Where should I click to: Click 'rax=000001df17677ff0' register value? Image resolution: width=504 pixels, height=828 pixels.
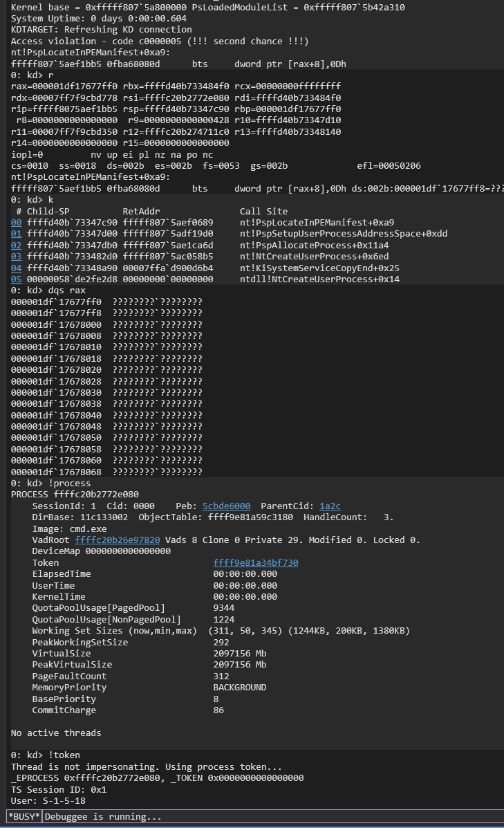pos(64,86)
